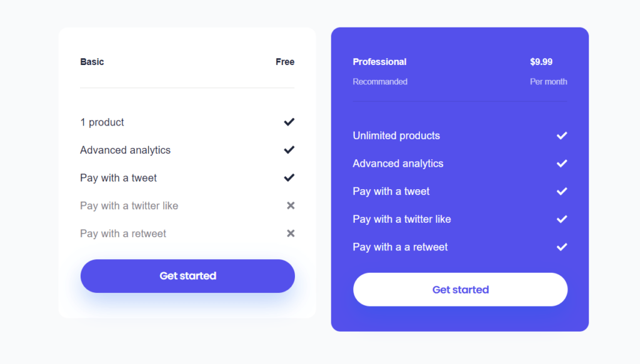This screenshot has height=364, width=640.
Task: Click checkmark next to 1 product
Action: tap(289, 122)
